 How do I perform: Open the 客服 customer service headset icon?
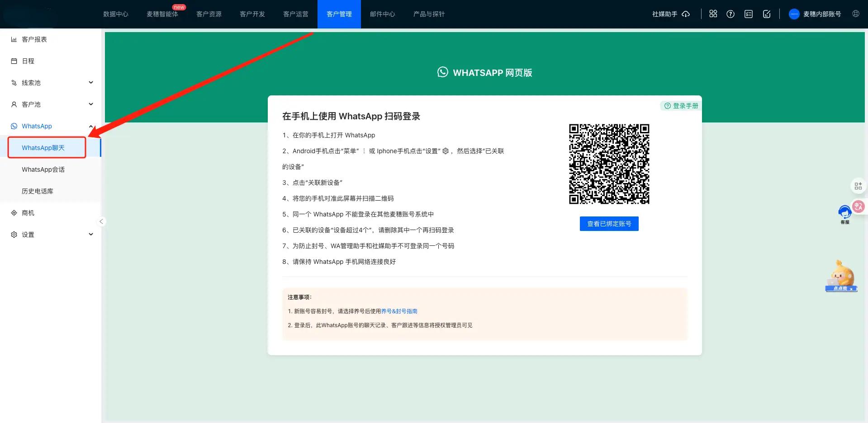844,213
